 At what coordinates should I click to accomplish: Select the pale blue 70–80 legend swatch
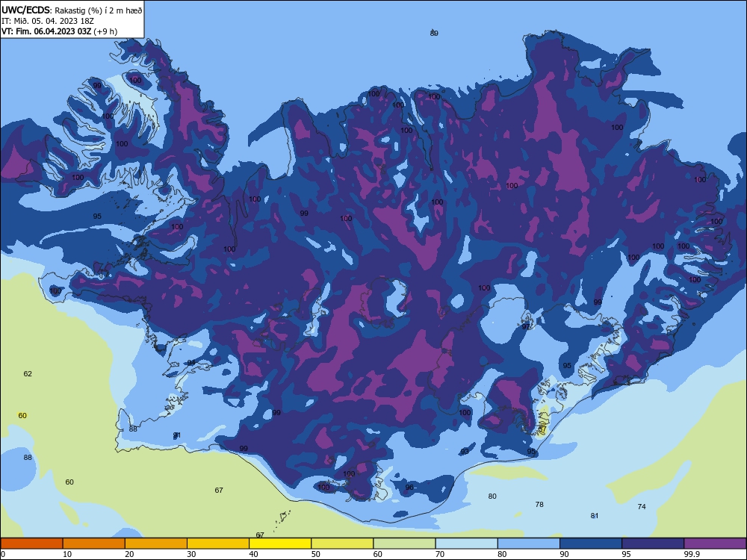[x=466, y=544]
